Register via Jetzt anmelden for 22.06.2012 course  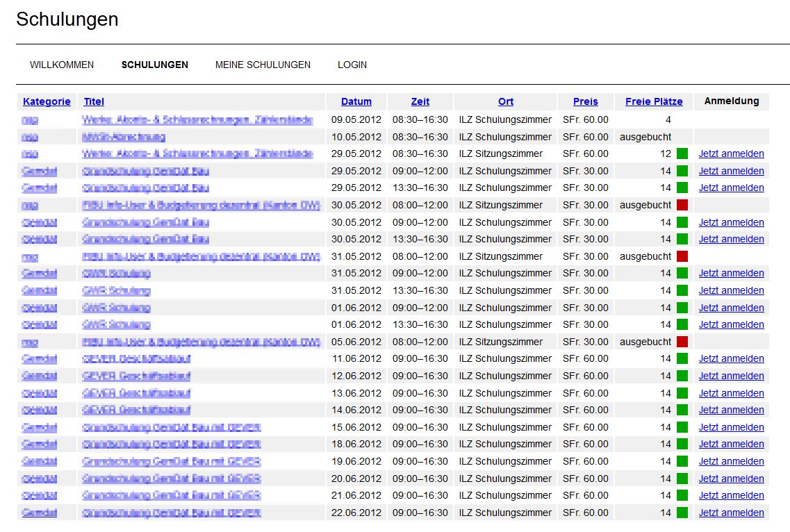731,513
